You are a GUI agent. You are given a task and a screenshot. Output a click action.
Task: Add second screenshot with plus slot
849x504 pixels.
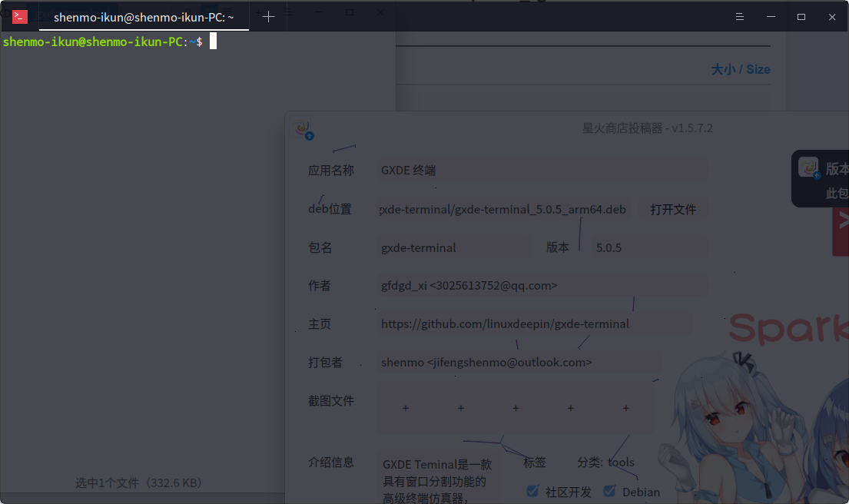coord(461,408)
